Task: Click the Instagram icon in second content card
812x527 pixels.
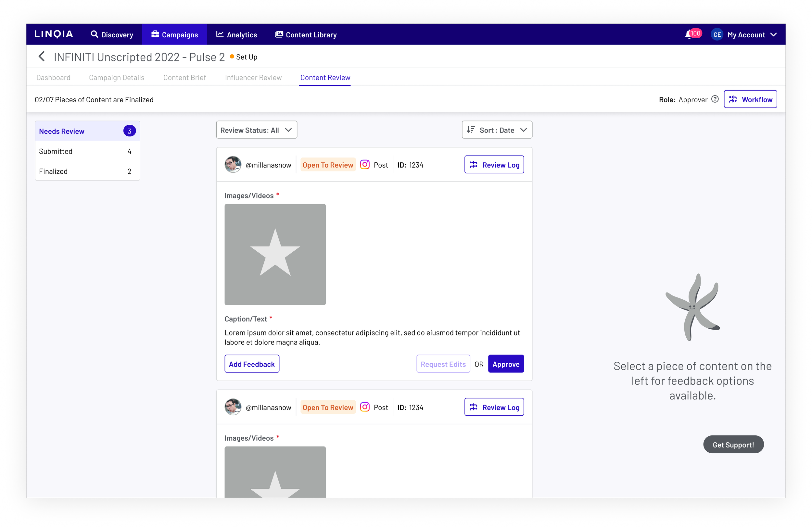Action: pyautogui.click(x=365, y=407)
